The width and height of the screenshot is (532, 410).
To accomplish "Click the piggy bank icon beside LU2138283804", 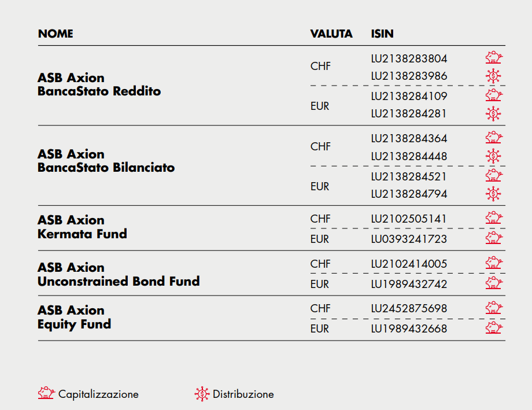I will coord(494,58).
